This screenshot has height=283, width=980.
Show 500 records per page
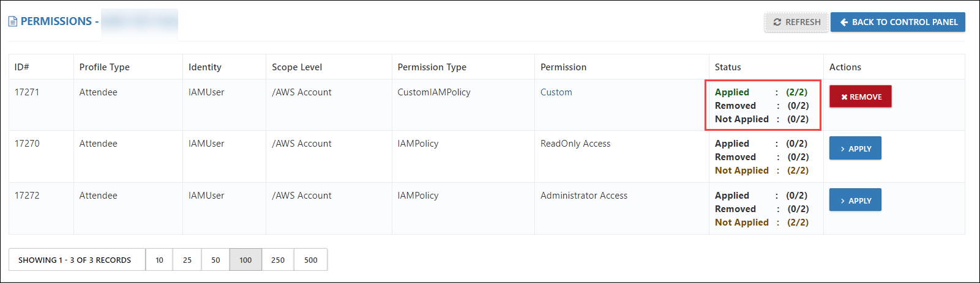click(x=311, y=260)
